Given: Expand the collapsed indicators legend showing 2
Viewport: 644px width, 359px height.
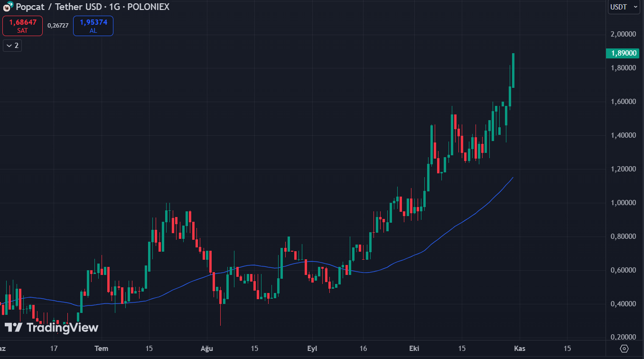Looking at the screenshot, I should pyautogui.click(x=12, y=46).
